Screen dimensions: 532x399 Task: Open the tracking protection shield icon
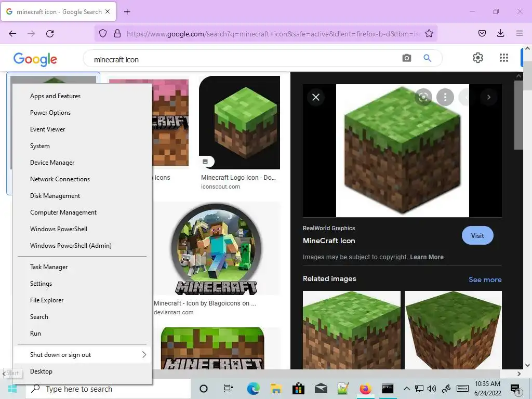[103, 33]
